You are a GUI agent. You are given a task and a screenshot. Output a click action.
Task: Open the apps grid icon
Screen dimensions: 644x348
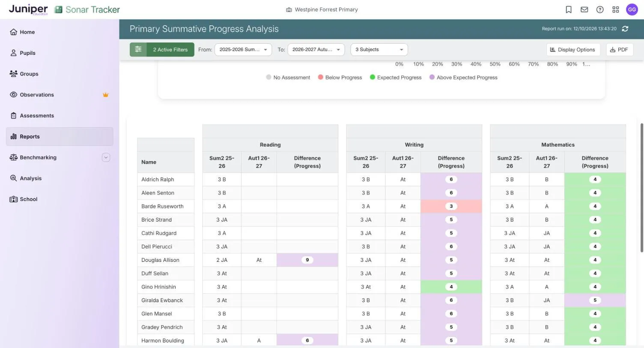tap(616, 9)
